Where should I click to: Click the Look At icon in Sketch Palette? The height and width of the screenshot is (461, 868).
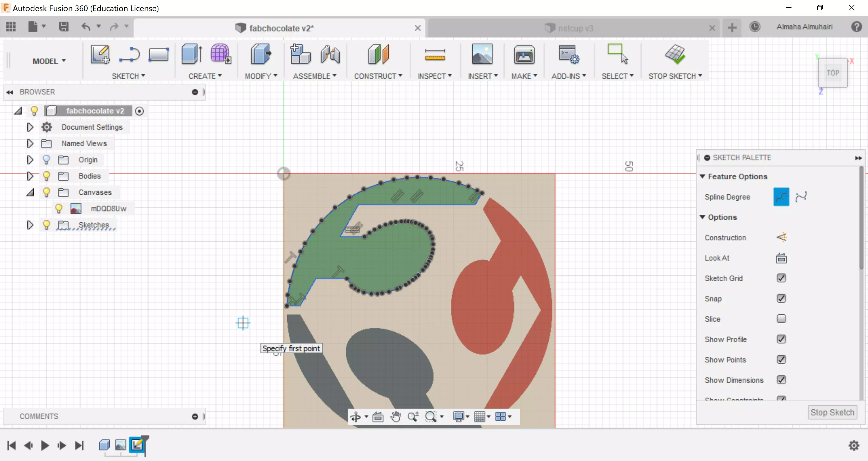point(781,258)
